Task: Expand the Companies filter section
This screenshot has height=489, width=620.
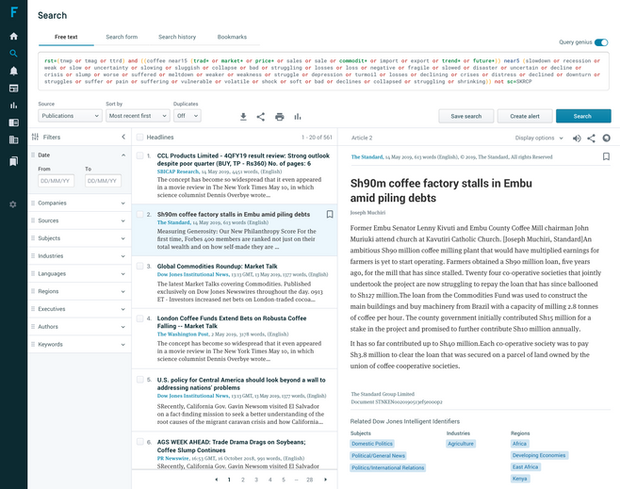Action: (x=80, y=203)
